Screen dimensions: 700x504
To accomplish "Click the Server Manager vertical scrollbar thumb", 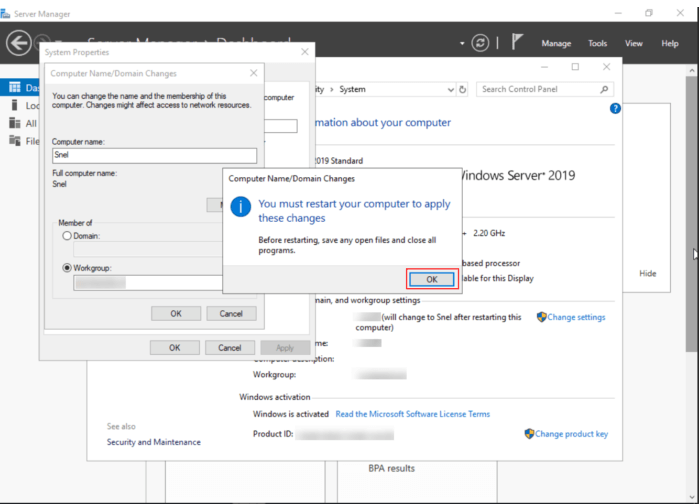I will 692,214.
